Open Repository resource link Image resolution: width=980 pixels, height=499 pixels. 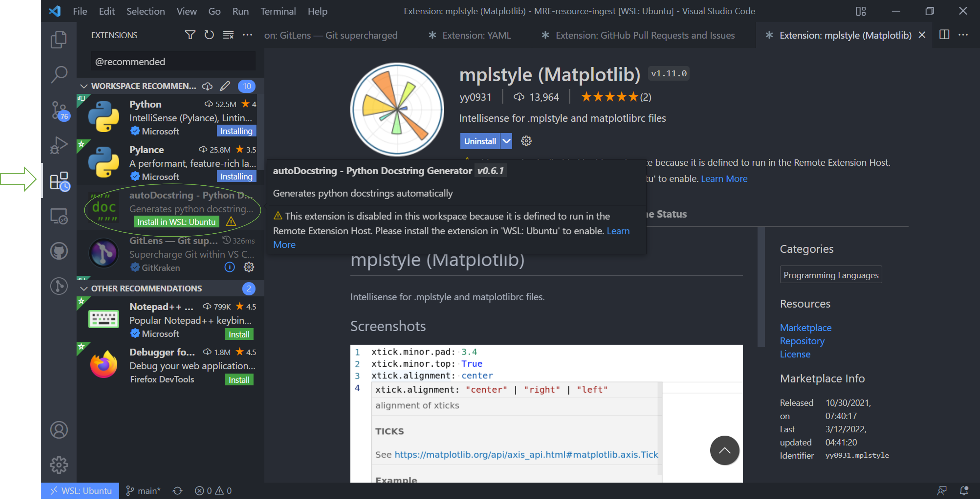[x=802, y=341]
